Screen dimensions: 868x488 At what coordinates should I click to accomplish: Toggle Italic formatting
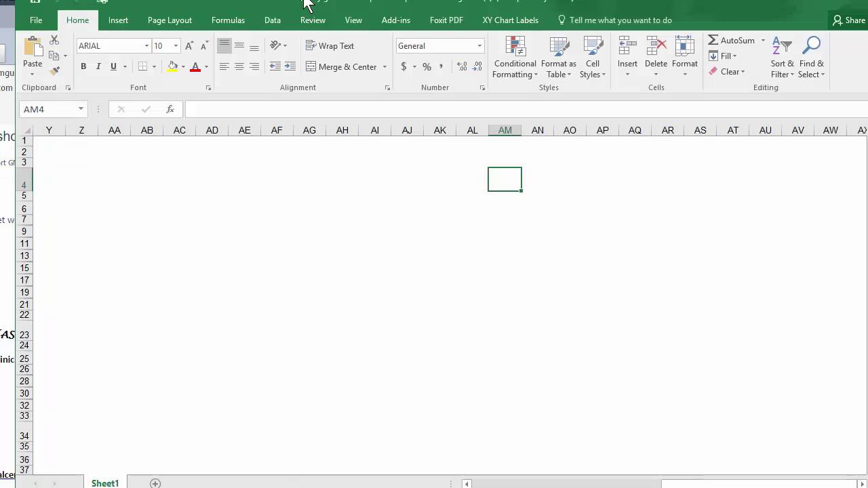pyautogui.click(x=98, y=66)
